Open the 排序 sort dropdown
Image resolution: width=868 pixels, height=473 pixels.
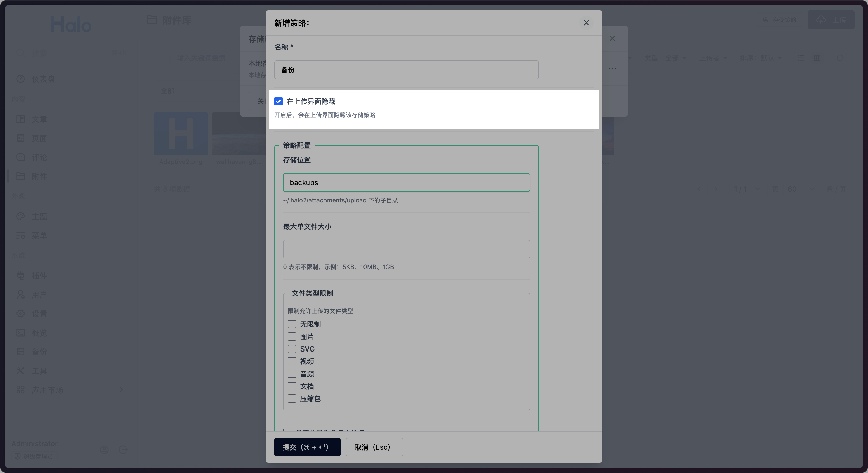point(761,58)
